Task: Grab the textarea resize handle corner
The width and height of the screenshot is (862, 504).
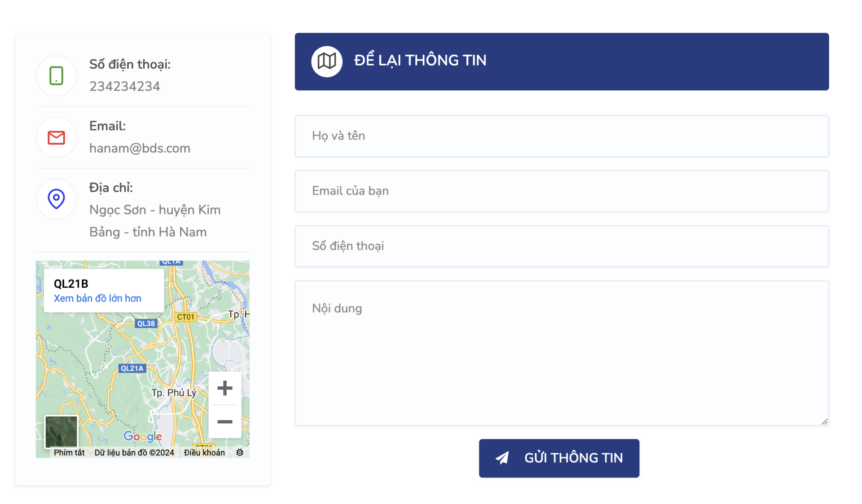Action: click(825, 421)
